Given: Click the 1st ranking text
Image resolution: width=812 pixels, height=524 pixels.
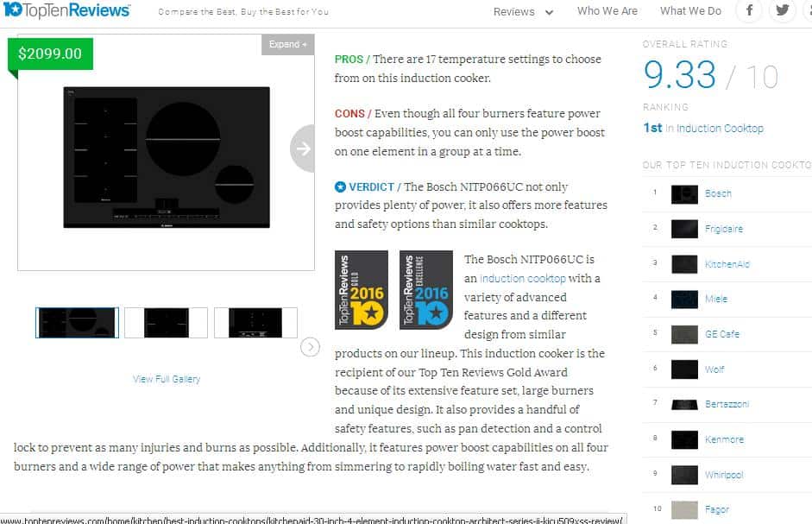Looking at the screenshot, I should [x=652, y=128].
